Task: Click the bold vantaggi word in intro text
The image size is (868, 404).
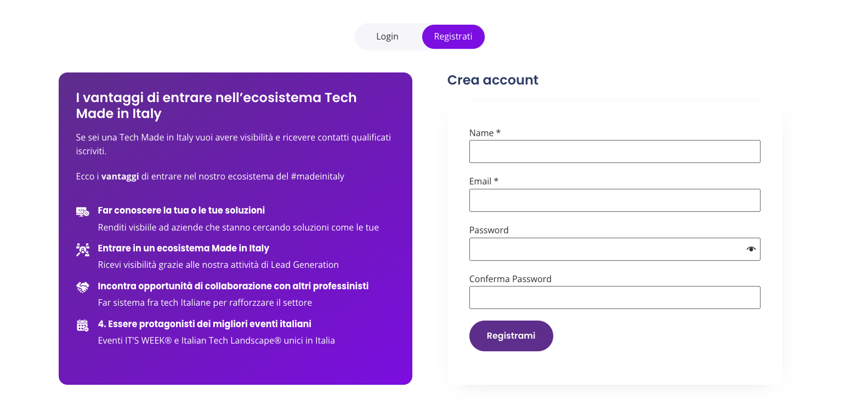Action: pyautogui.click(x=120, y=177)
